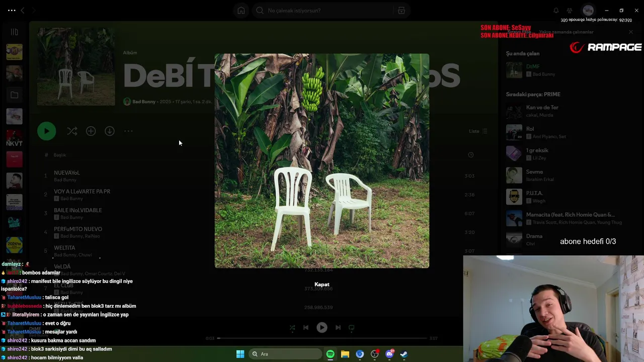Click the enlarged album cover image
The width and height of the screenshot is (644, 362).
[x=322, y=161]
